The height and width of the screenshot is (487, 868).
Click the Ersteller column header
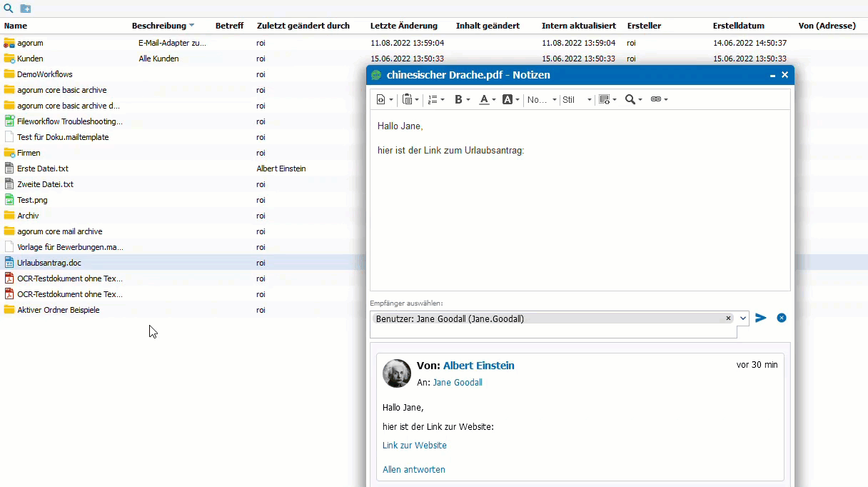coord(644,26)
